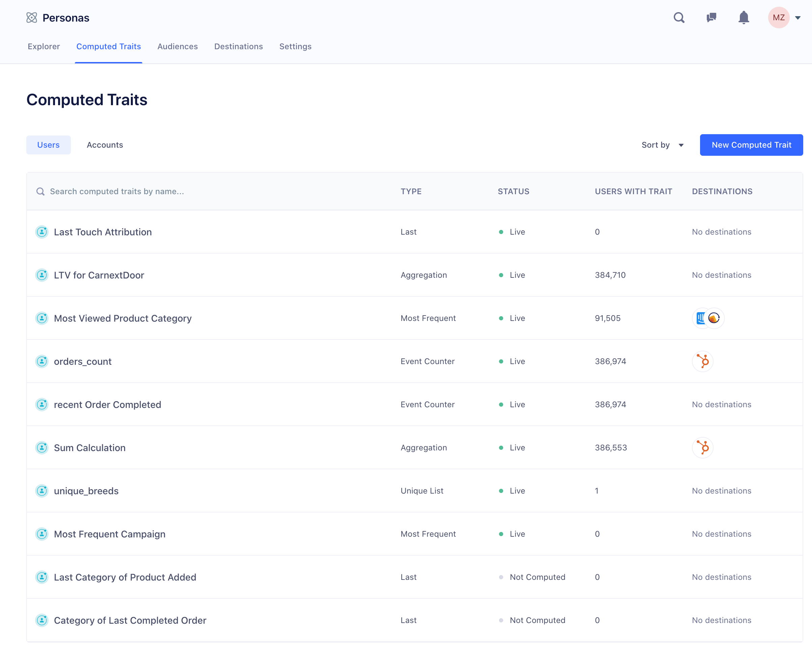Click user trait icon beside Last Touch Attribution
The image size is (812, 650).
pos(42,232)
